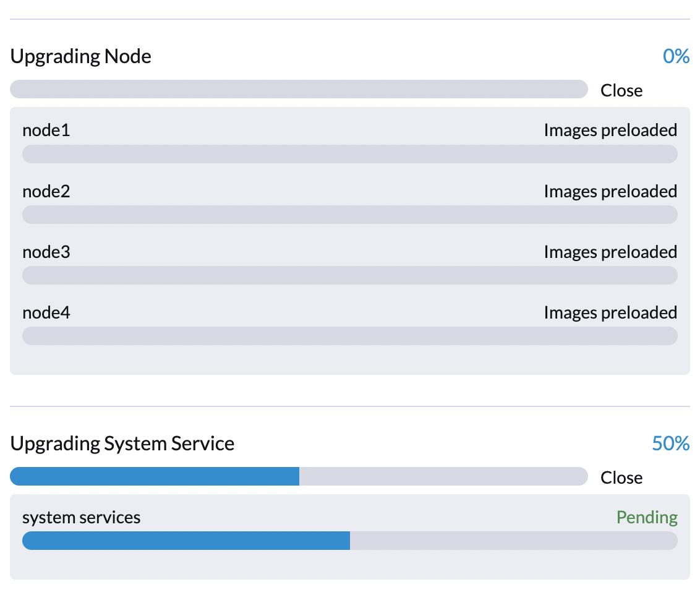This screenshot has width=700, height=600.
Task: Select the node4 entry
Action: tap(46, 313)
